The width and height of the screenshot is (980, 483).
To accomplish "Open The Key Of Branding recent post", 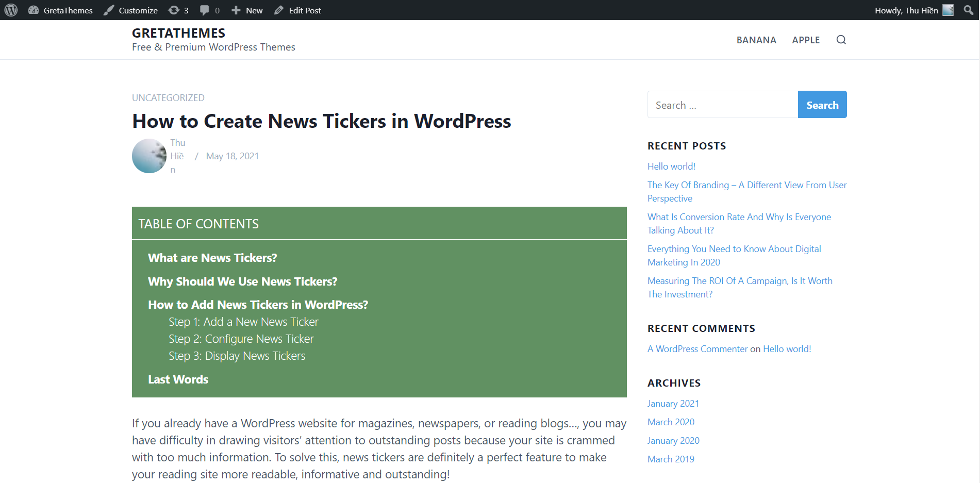I will (x=747, y=191).
